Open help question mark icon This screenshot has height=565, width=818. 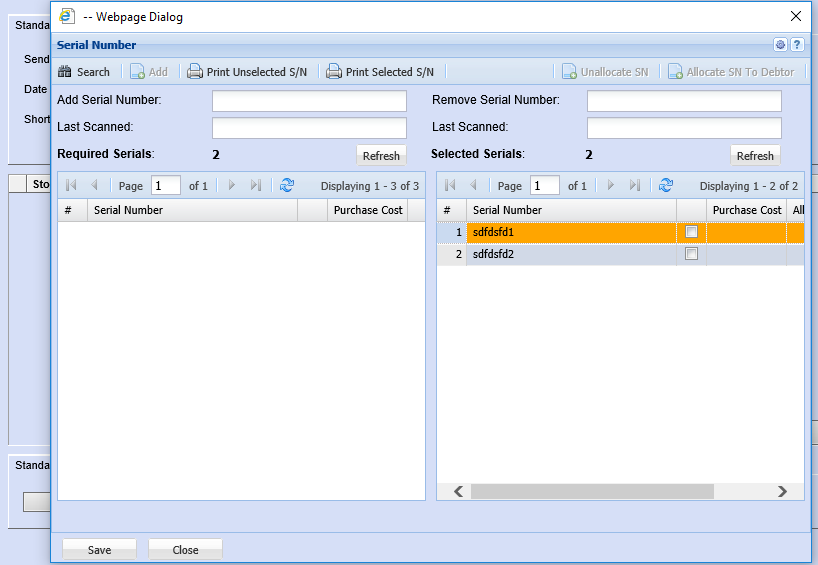click(x=797, y=45)
